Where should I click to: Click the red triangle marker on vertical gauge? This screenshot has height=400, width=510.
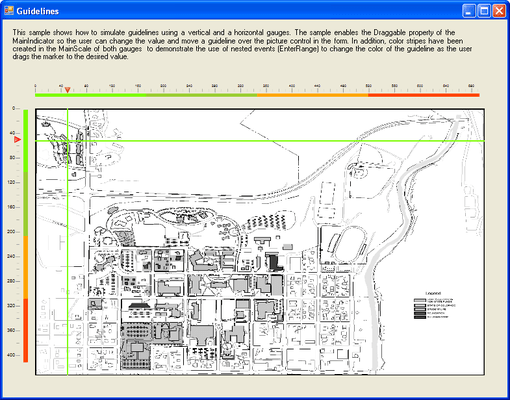[17, 140]
